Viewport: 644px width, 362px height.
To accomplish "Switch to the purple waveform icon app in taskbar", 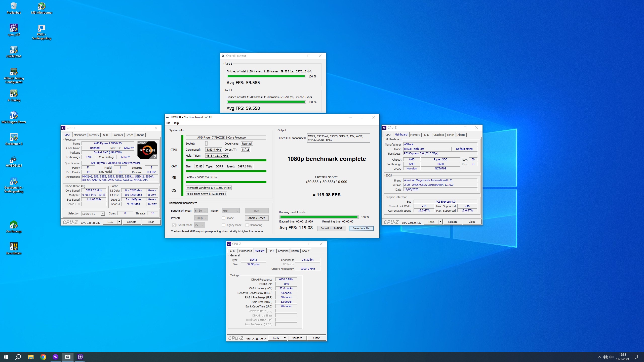I will [x=56, y=357].
